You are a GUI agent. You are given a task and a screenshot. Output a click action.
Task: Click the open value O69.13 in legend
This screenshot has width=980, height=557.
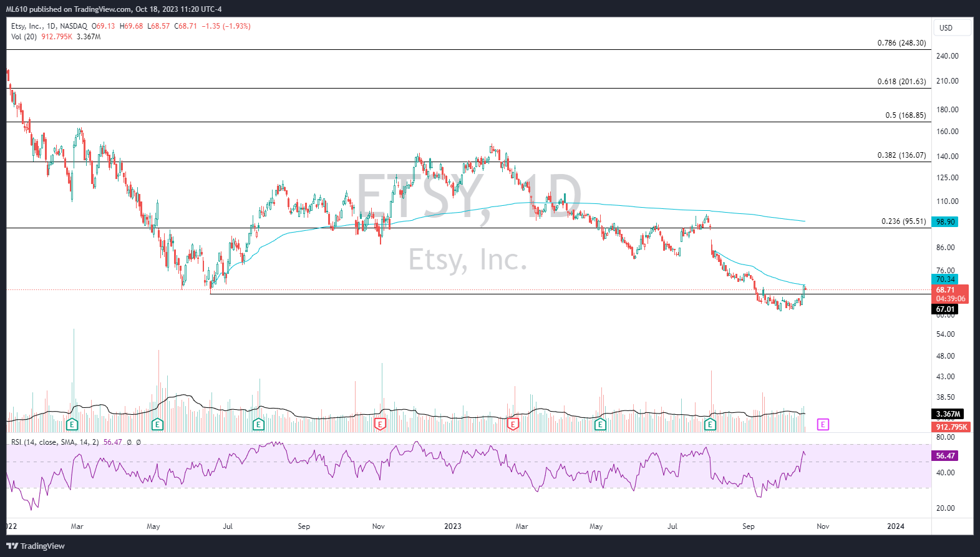click(x=103, y=26)
